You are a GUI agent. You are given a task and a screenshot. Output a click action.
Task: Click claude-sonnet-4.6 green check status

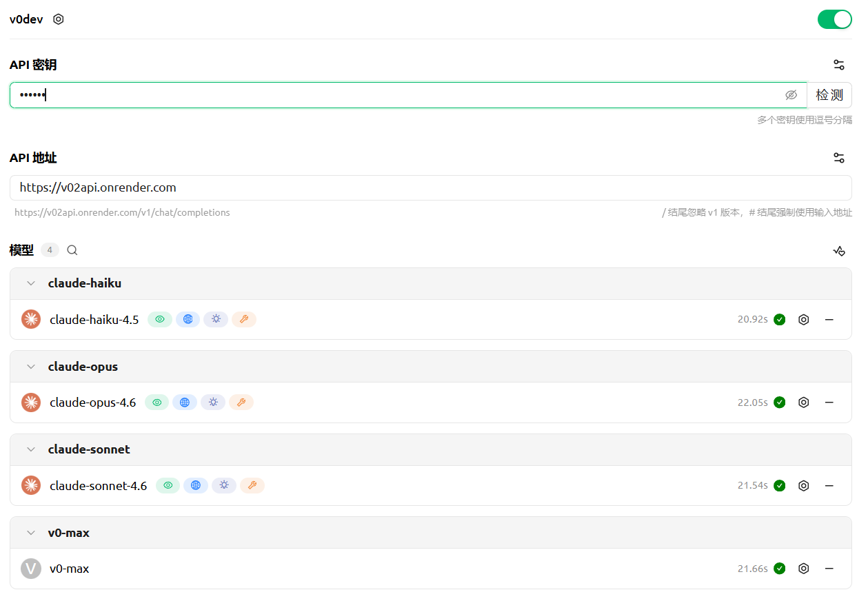(x=780, y=485)
